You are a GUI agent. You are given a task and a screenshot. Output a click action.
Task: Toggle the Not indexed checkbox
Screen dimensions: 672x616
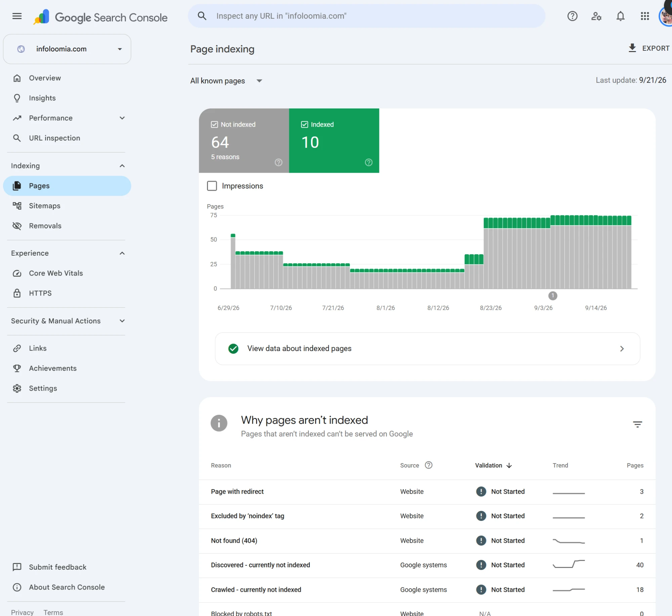coord(214,125)
